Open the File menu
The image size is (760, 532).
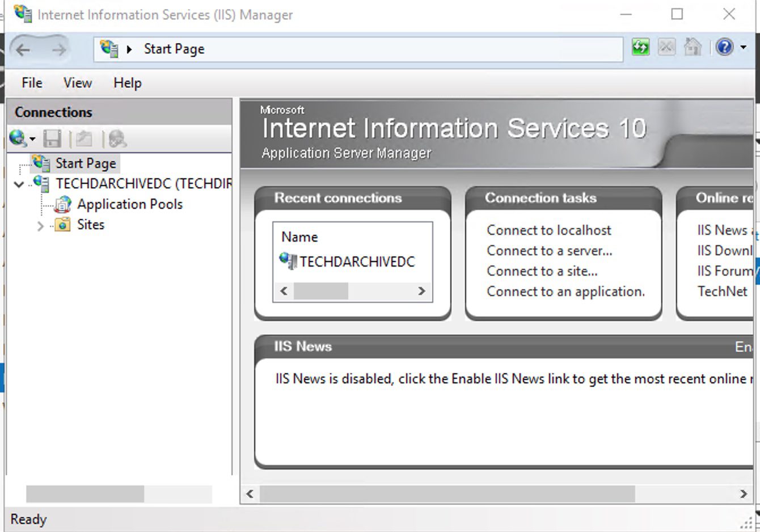[x=32, y=83]
